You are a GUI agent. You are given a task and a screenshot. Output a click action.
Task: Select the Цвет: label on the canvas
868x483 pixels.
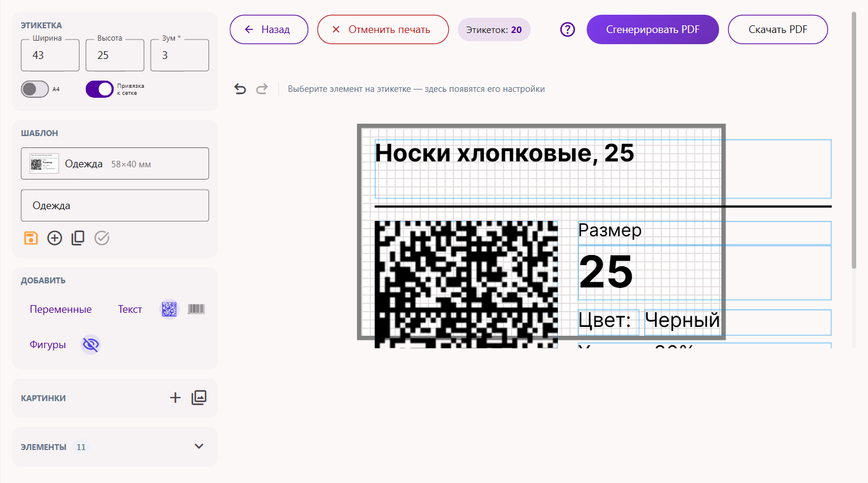pos(605,320)
